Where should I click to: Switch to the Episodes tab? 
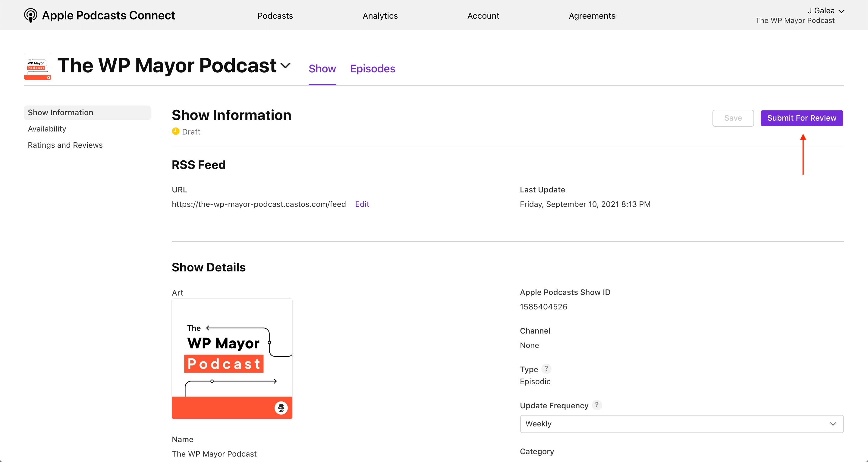pos(372,69)
